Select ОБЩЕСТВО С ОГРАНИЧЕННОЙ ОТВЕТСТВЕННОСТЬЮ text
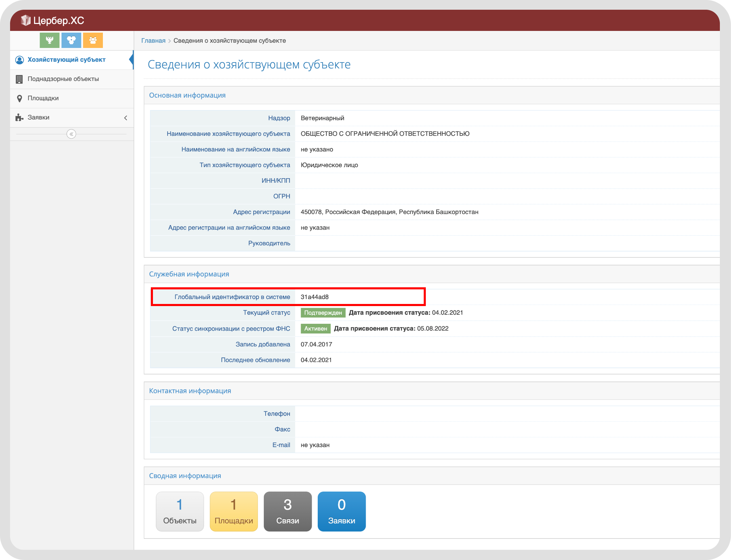Image resolution: width=731 pixels, height=560 pixels. (x=385, y=134)
